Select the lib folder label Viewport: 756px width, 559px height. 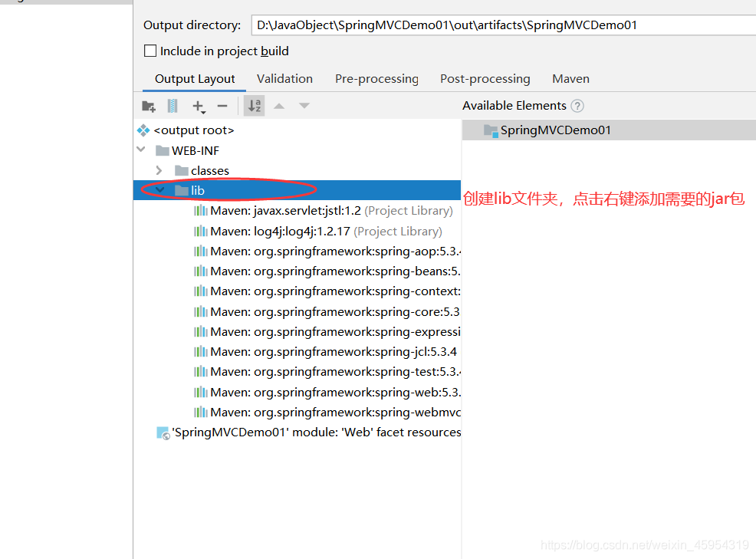point(197,190)
